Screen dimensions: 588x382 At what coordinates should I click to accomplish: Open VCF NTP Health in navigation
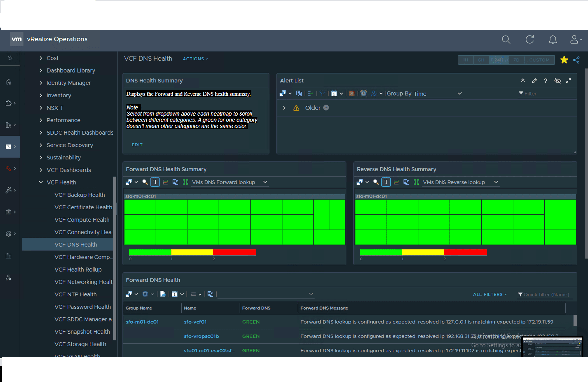pyautogui.click(x=76, y=294)
